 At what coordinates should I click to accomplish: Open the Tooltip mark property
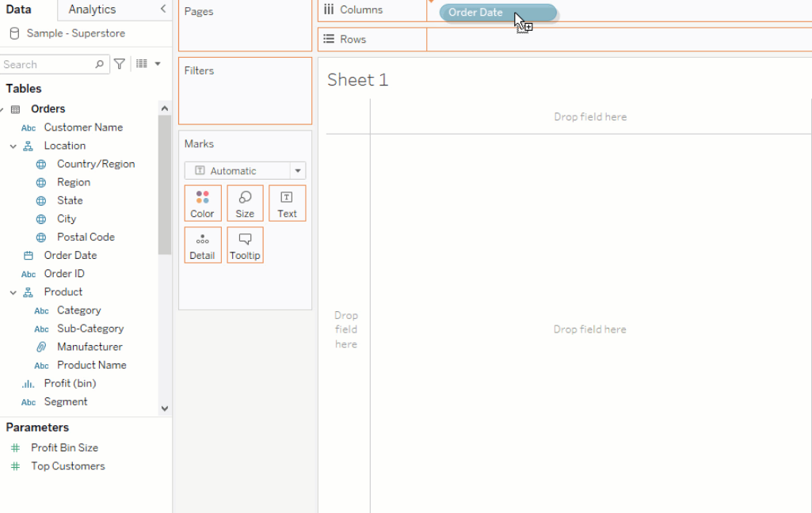[245, 245]
